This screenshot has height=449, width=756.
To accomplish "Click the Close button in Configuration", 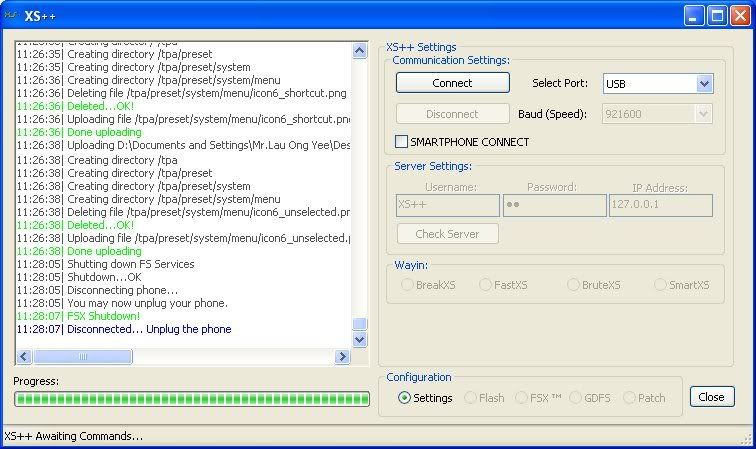I will pyautogui.click(x=711, y=397).
